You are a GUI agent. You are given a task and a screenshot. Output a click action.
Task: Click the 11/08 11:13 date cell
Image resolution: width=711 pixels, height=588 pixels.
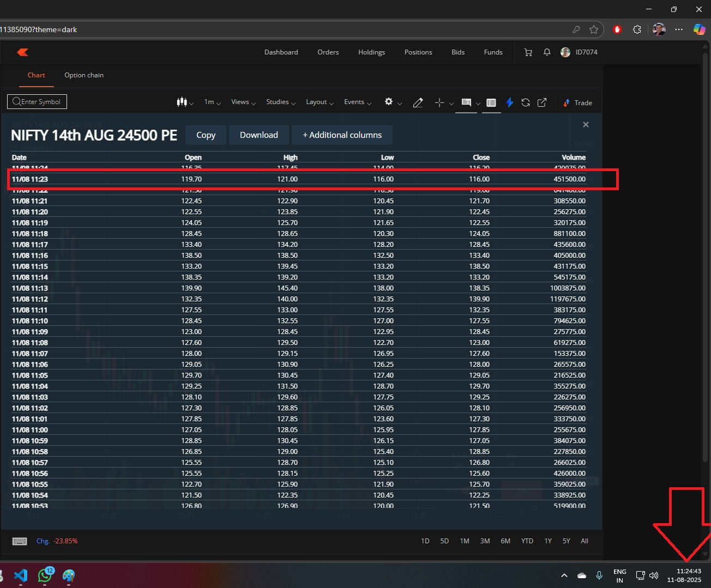[x=30, y=288]
